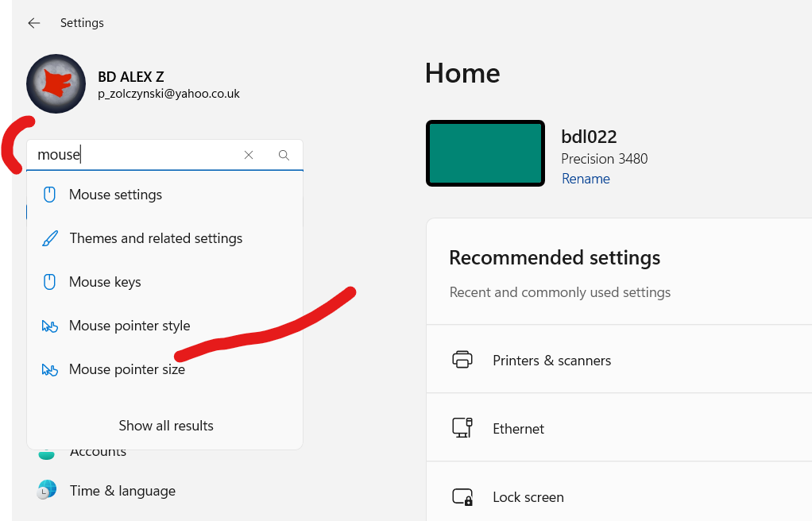Screen dimensions: 812x521
Task: Click the Lock screen icon
Action: click(462, 496)
